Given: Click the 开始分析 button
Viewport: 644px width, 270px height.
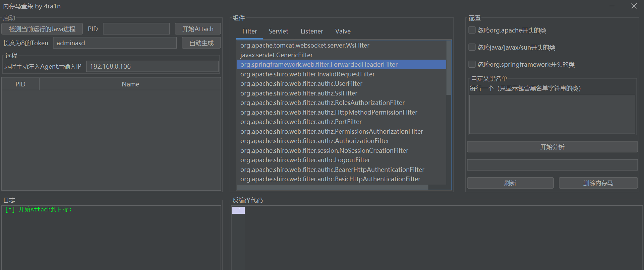Looking at the screenshot, I should click(x=552, y=147).
